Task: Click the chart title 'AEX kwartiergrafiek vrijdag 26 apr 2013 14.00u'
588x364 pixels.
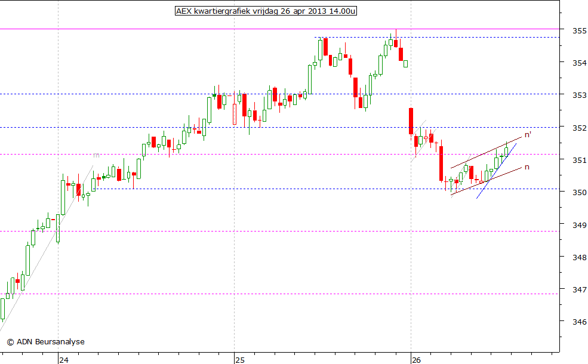Action: 266,11
